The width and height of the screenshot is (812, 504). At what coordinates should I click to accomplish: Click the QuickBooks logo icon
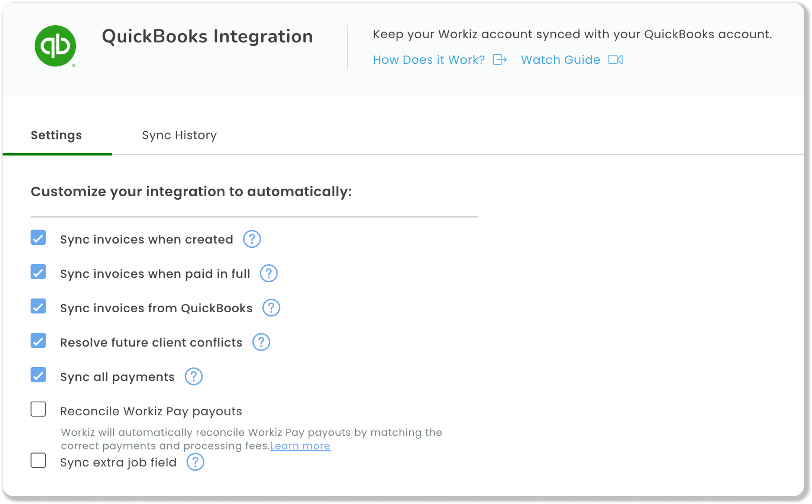click(55, 46)
